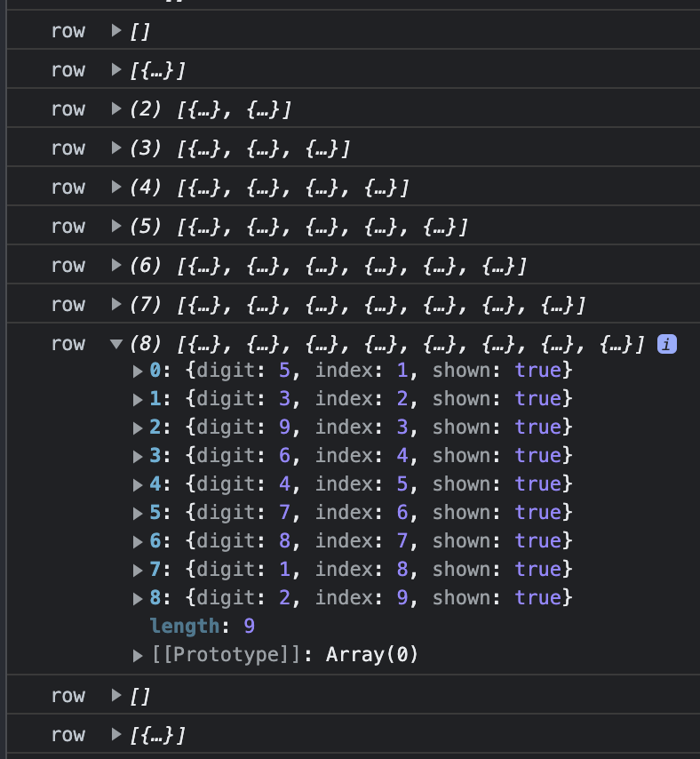Click the '(3)' array length label
Viewport: 700px width, 759px height.
coord(145,148)
